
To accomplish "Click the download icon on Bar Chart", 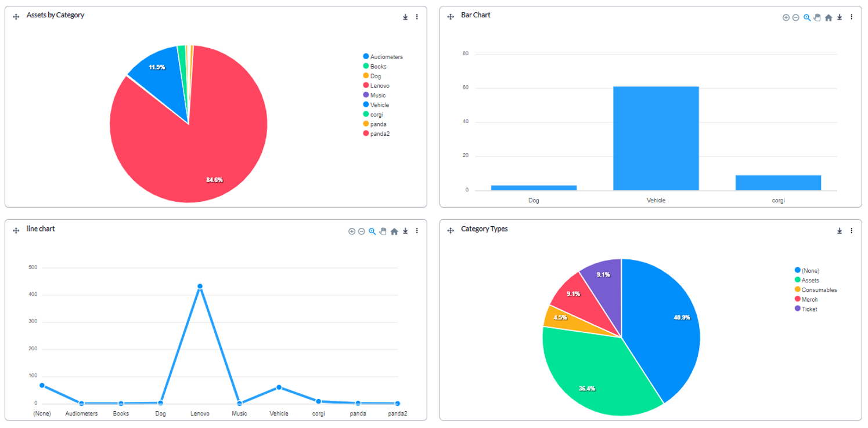I will [x=840, y=17].
